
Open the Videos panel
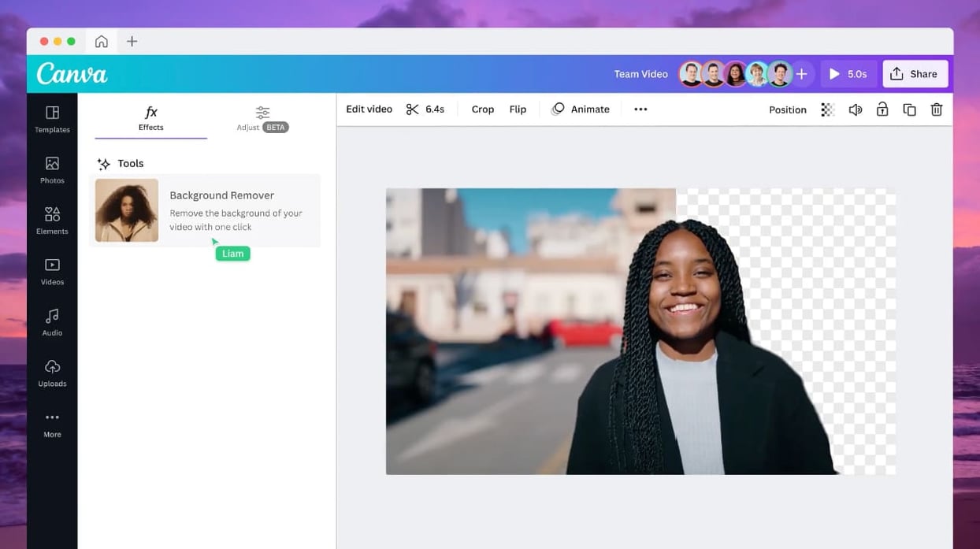pos(52,271)
